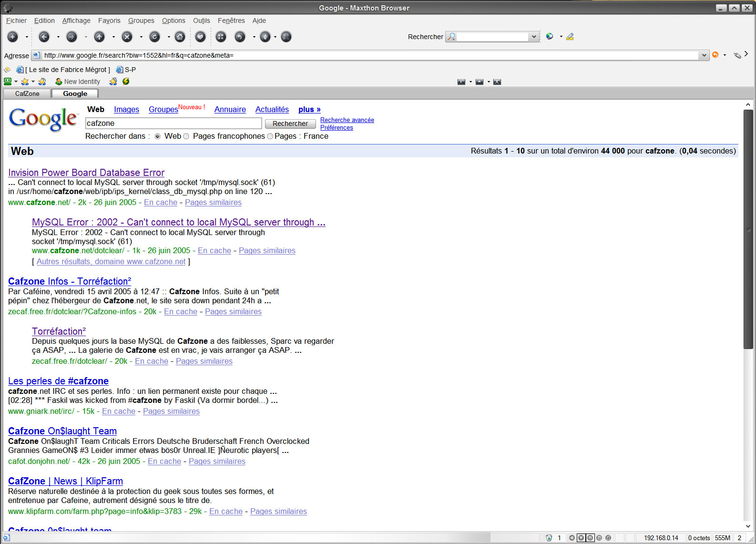Click the green lightning bolt plugin icon
The width and height of the screenshot is (756, 544).
(126, 82)
